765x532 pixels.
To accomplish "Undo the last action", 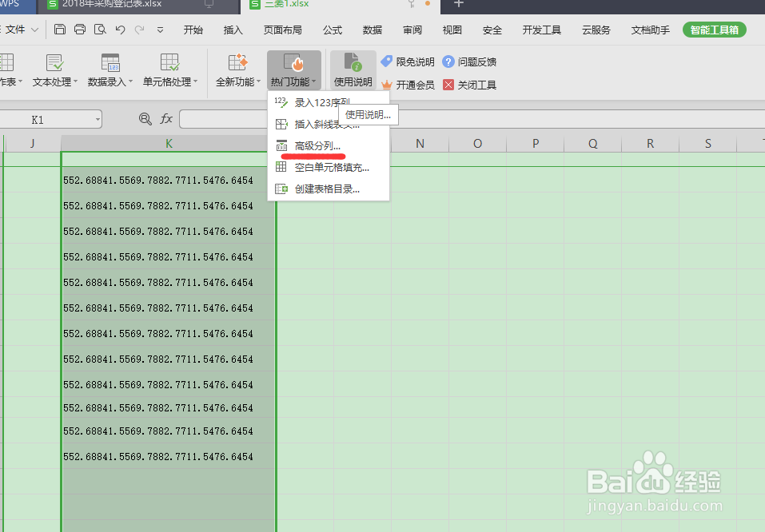I will click(x=120, y=30).
